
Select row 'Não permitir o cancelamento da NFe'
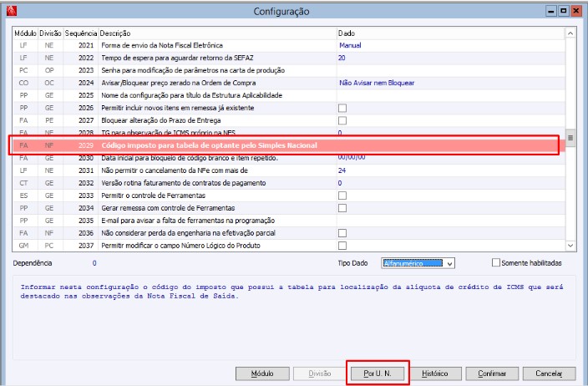[289, 170]
